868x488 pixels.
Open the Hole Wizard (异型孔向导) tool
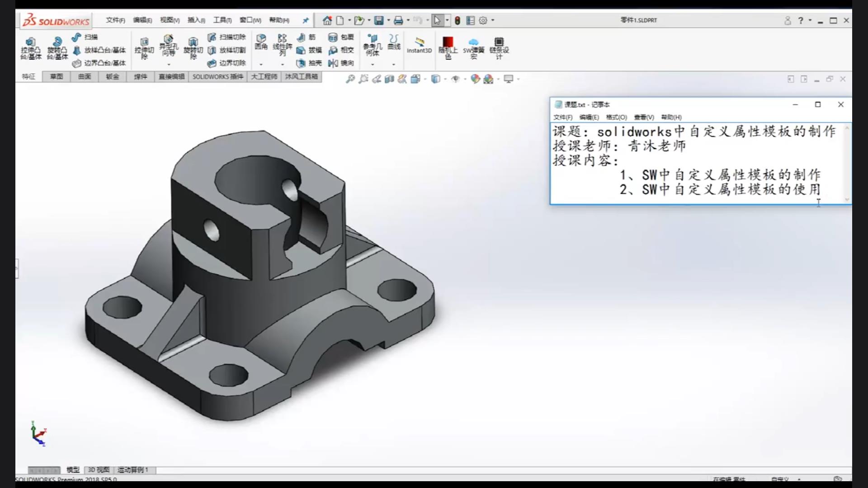tap(169, 45)
